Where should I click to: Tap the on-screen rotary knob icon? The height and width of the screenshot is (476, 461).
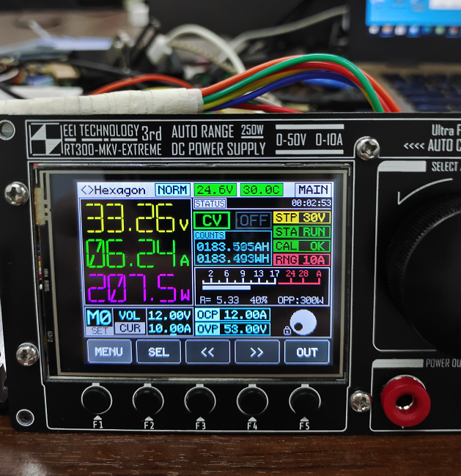pos(303,322)
